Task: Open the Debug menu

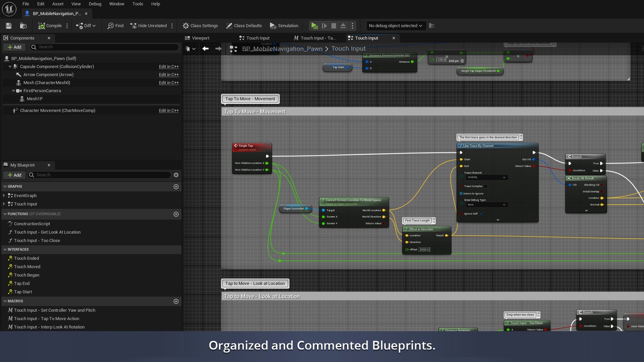Action: (x=95, y=4)
